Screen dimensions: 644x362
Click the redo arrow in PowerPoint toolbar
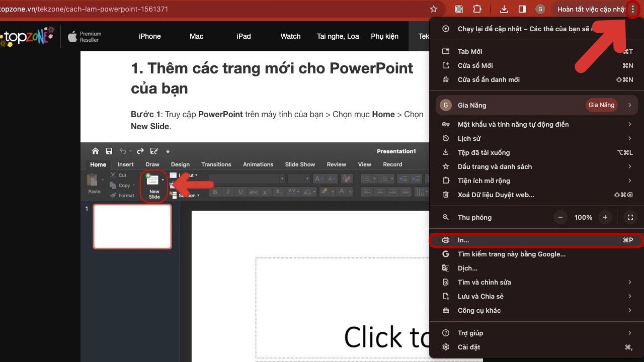pyautogui.click(x=140, y=151)
